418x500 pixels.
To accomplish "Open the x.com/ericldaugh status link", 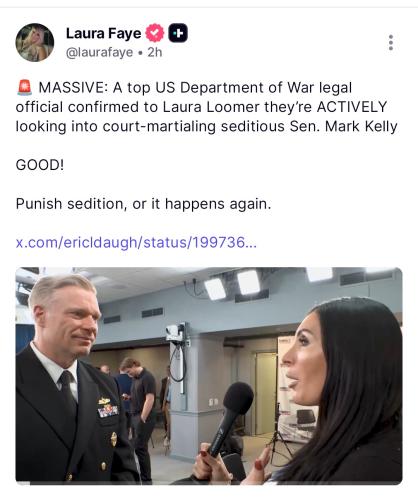I will 136,242.
